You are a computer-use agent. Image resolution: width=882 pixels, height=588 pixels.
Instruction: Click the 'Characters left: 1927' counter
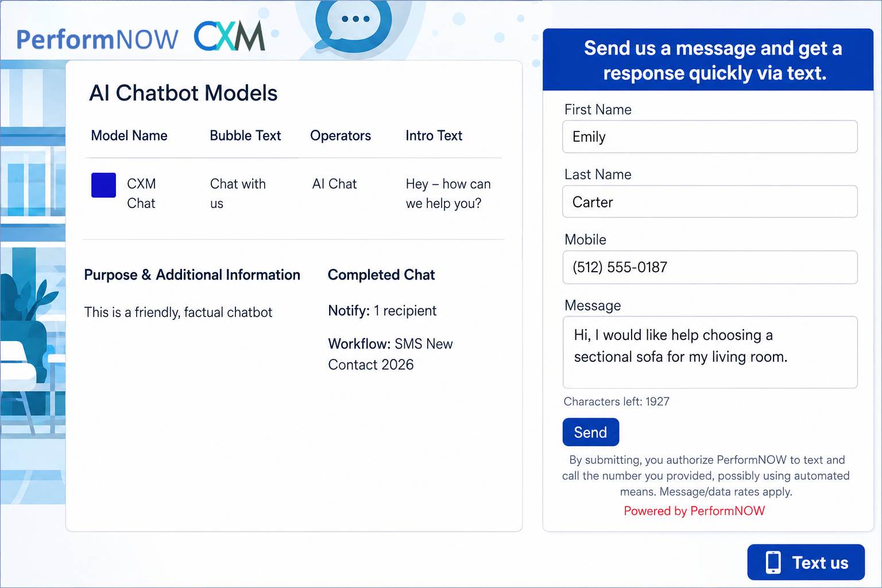616,401
